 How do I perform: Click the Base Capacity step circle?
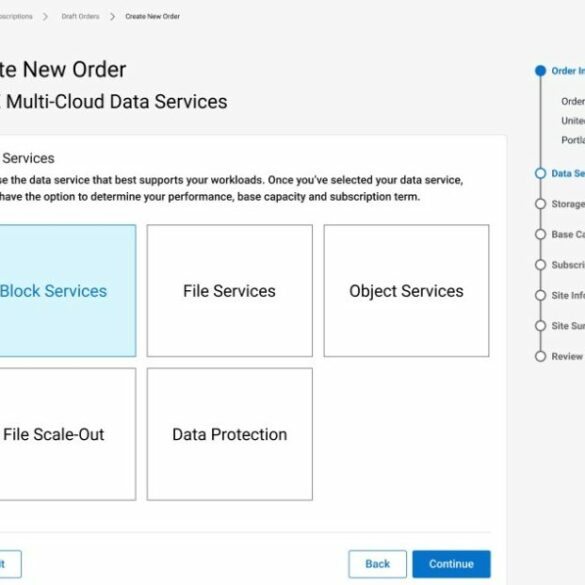[540, 234]
